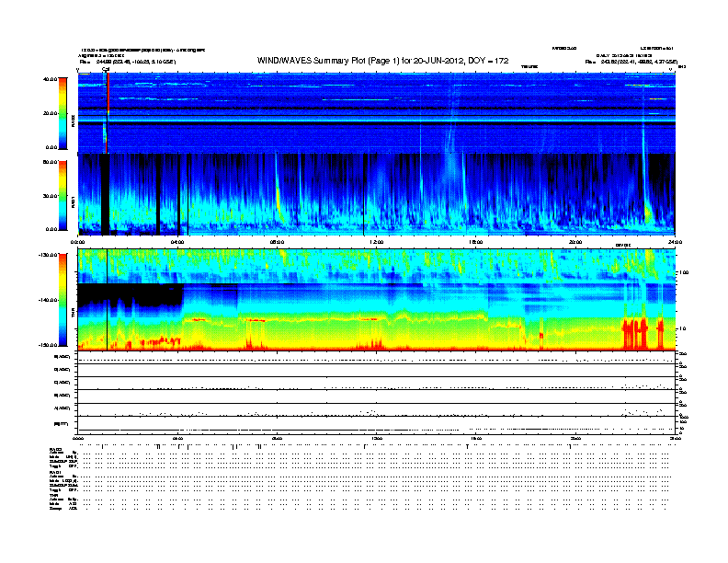Viewport: 728px width, 563px height.
Task: Click the RAD2 color scale bar
Action: point(63,113)
